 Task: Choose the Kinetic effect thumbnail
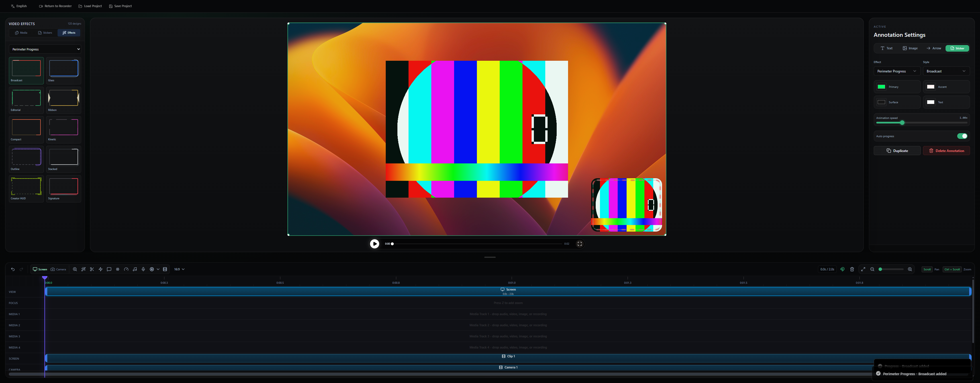click(x=64, y=129)
